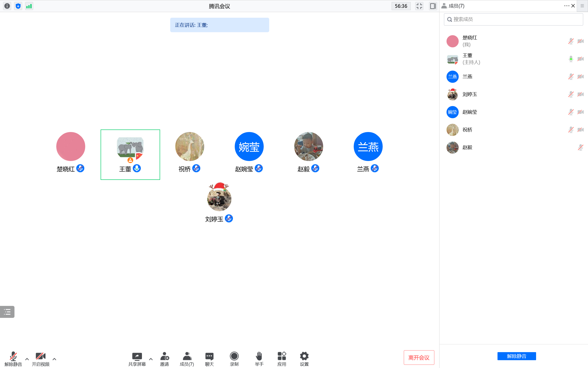Expand share screen options arrow
This screenshot has width=588, height=368.
[151, 359]
